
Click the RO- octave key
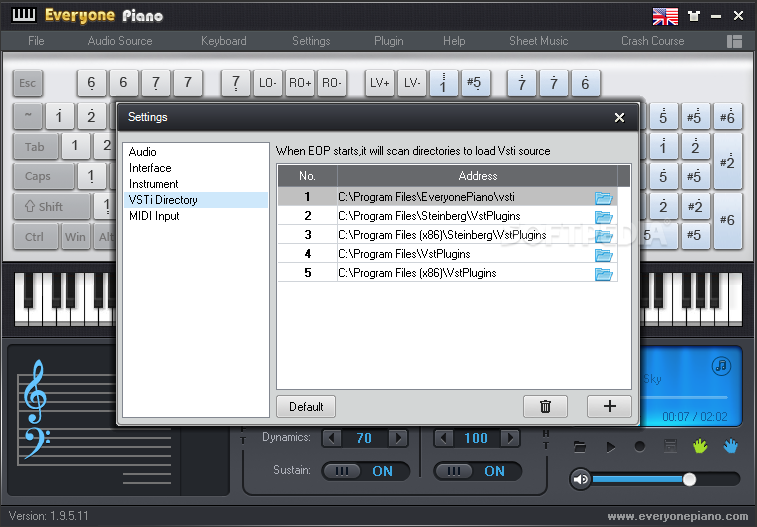(332, 83)
